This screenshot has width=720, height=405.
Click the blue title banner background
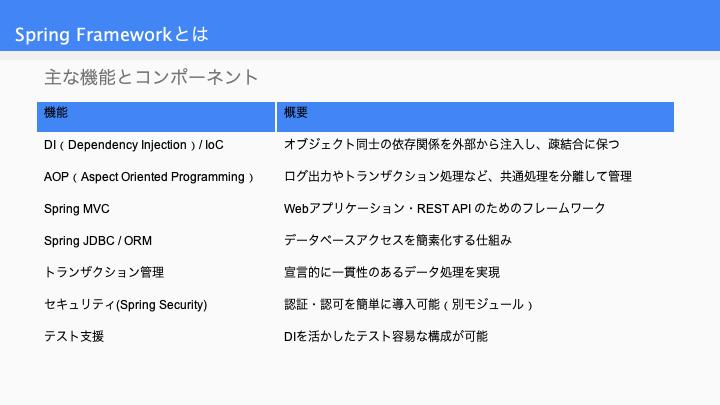[x=459, y=25]
